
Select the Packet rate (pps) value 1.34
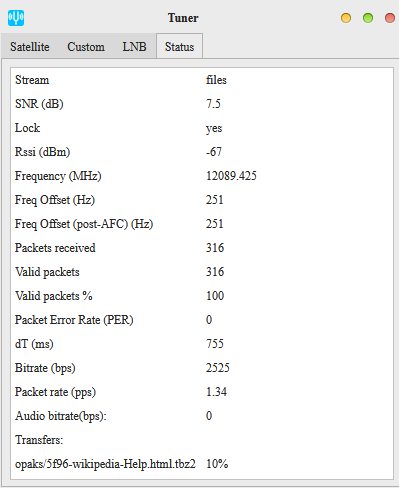click(x=216, y=392)
